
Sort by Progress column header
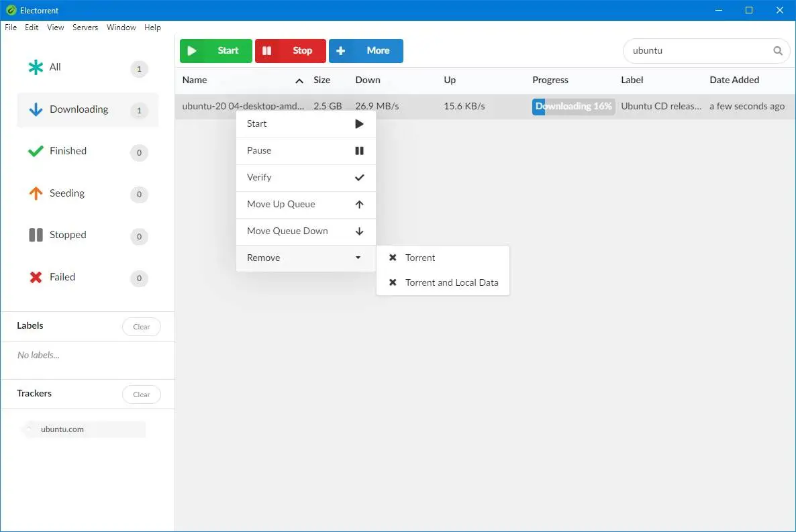coord(550,81)
